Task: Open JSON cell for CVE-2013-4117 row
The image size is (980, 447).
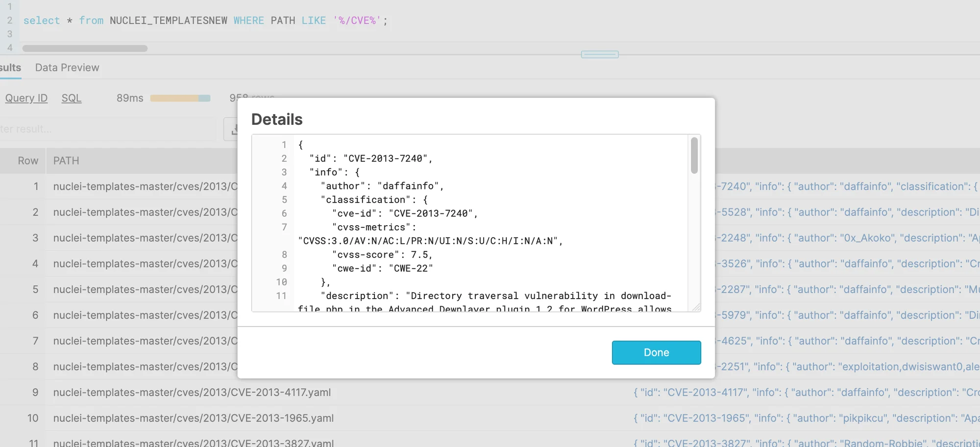Action: 806,392
